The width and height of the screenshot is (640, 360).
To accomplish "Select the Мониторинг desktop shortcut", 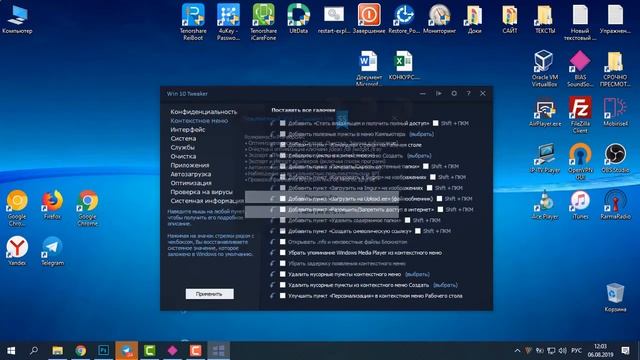I will (439, 19).
